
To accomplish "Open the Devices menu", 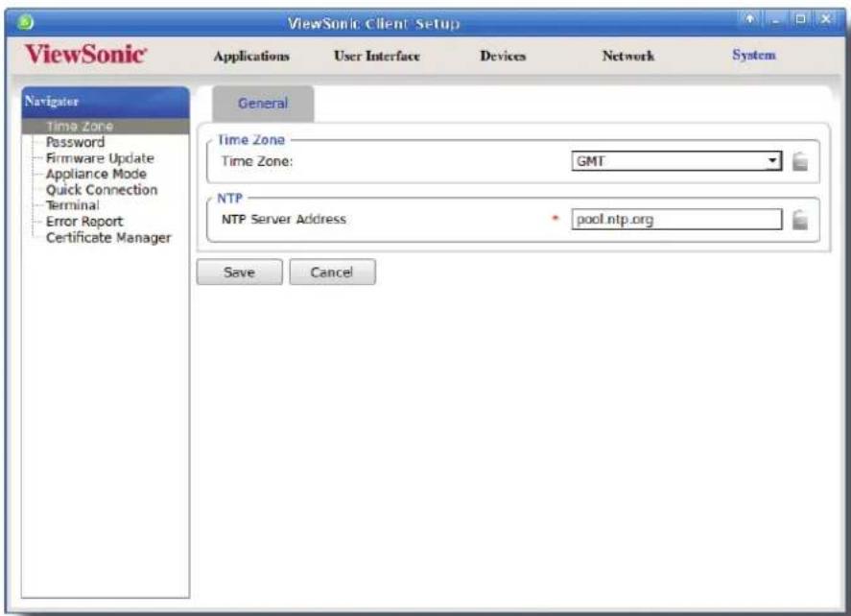I will [503, 56].
